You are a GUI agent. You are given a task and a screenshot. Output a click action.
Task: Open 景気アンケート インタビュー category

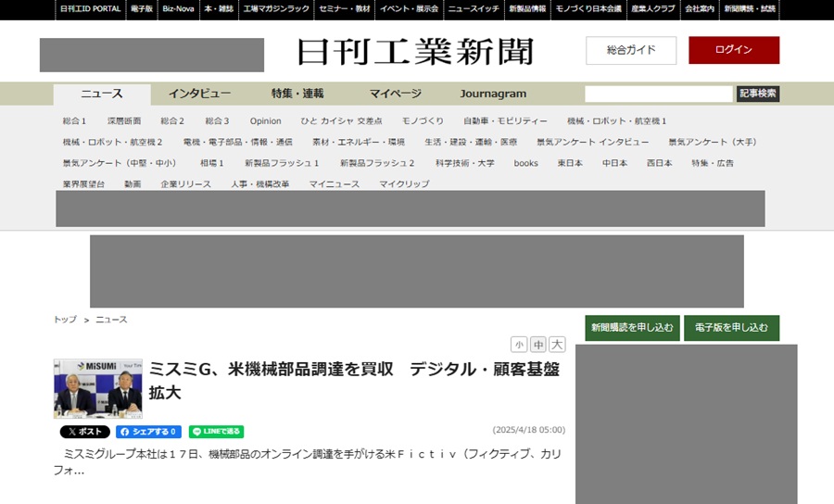tap(592, 142)
